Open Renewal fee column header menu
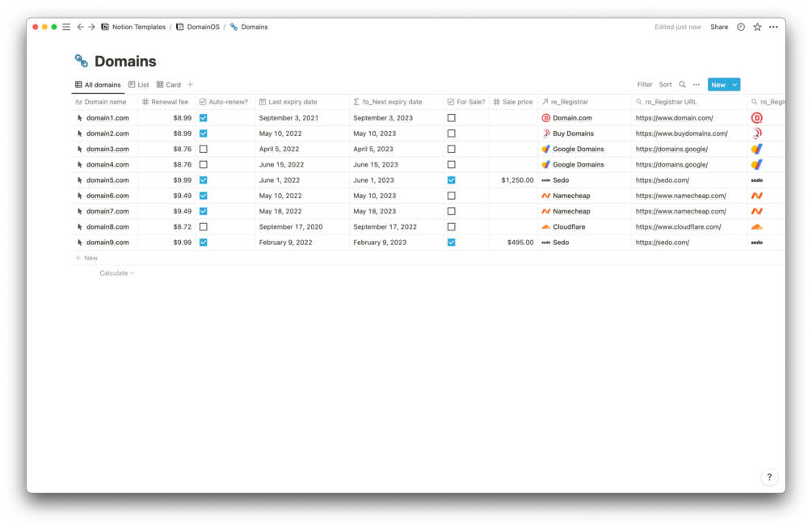 pyautogui.click(x=166, y=102)
